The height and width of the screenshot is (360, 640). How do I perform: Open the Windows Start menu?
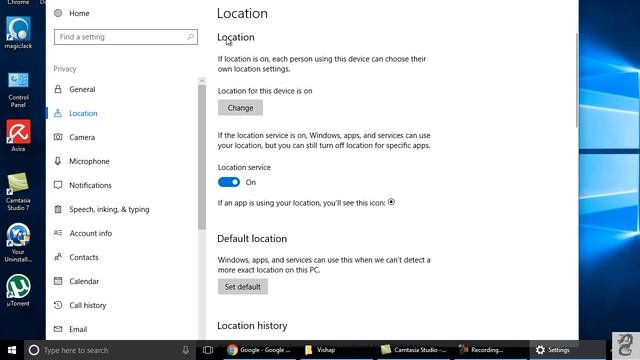coord(12,350)
